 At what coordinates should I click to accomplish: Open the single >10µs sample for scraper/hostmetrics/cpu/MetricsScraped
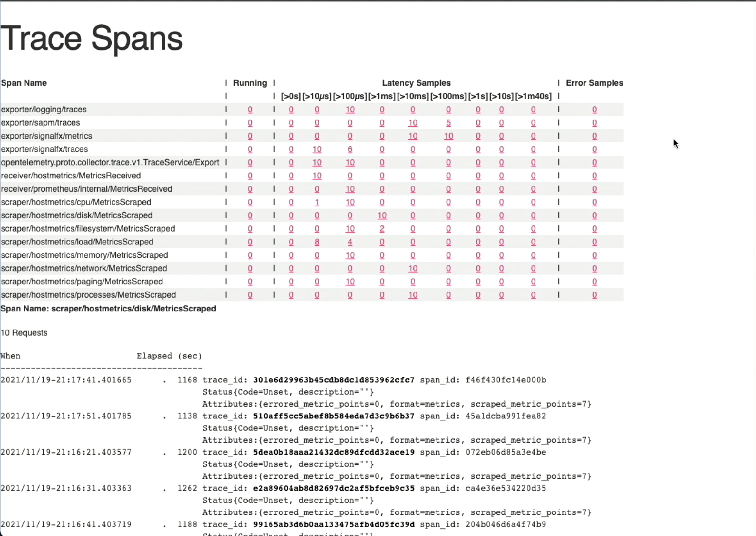pyautogui.click(x=317, y=202)
